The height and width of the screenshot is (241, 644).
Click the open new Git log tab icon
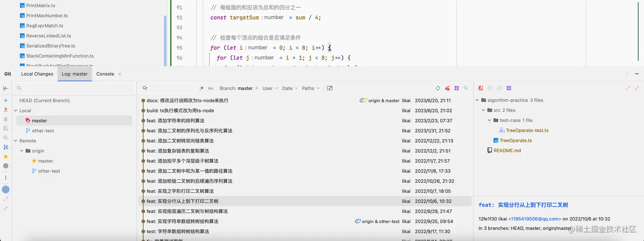click(330, 88)
